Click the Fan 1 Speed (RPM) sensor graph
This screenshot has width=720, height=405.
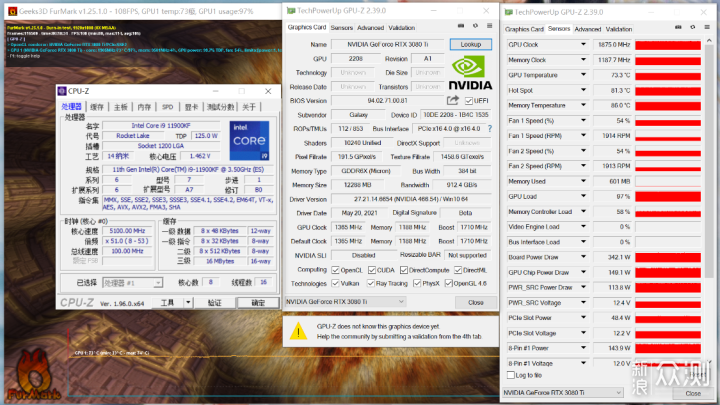(668, 135)
